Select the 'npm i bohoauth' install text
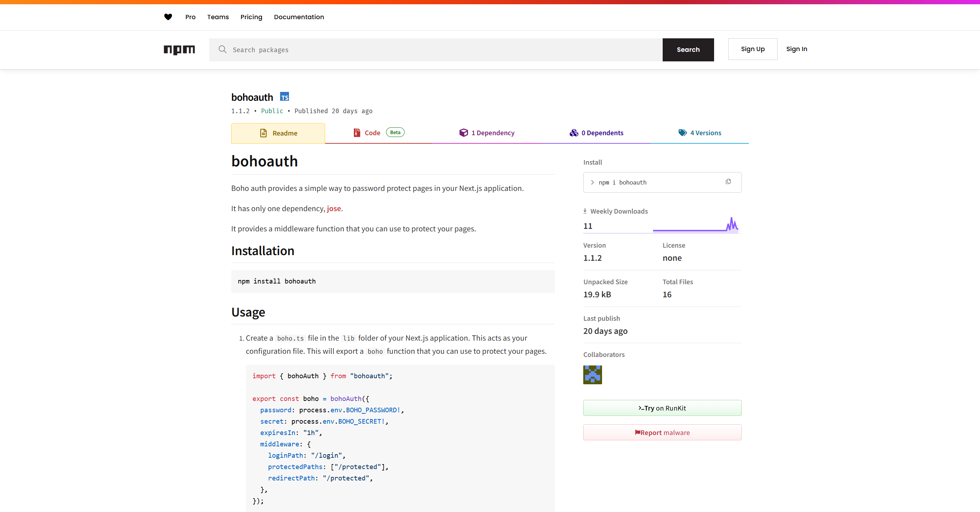980x512 pixels. [x=622, y=182]
